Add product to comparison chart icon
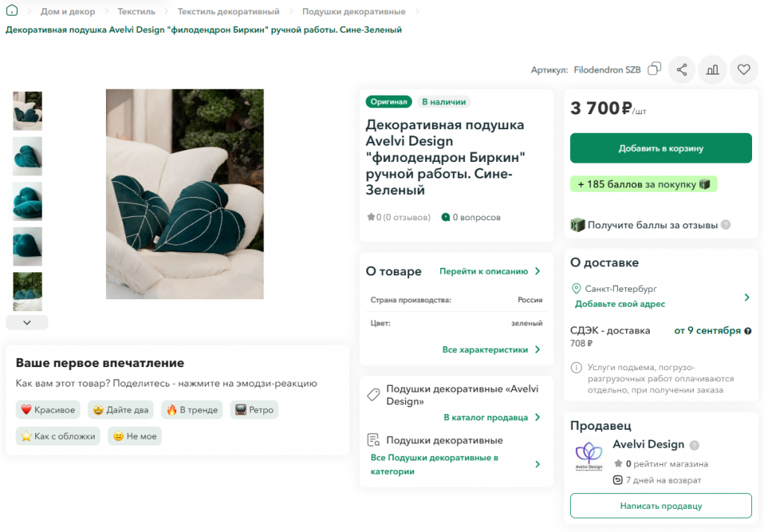764x532 pixels. [x=713, y=69]
